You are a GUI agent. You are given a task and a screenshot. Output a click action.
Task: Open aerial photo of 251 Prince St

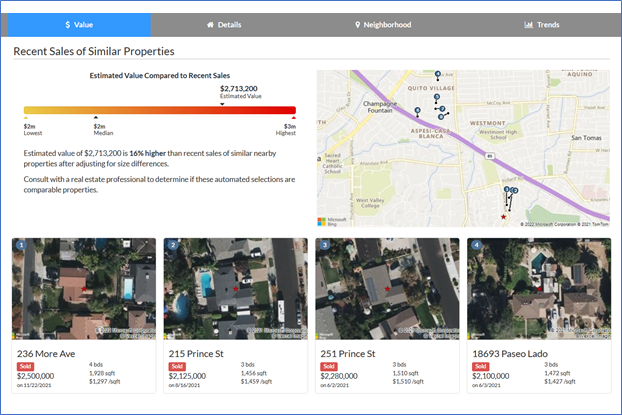click(x=388, y=288)
